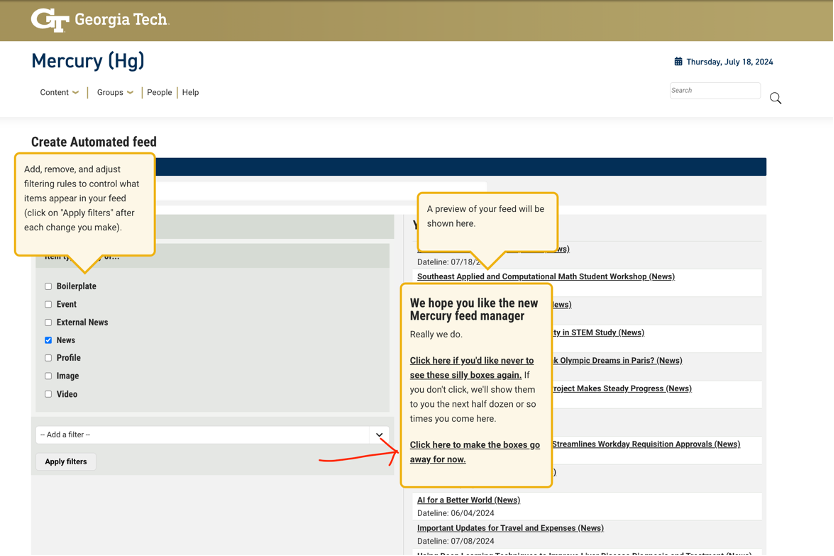This screenshot has width=834, height=556.
Task: Uncheck the News checkbox
Action: pyautogui.click(x=48, y=340)
